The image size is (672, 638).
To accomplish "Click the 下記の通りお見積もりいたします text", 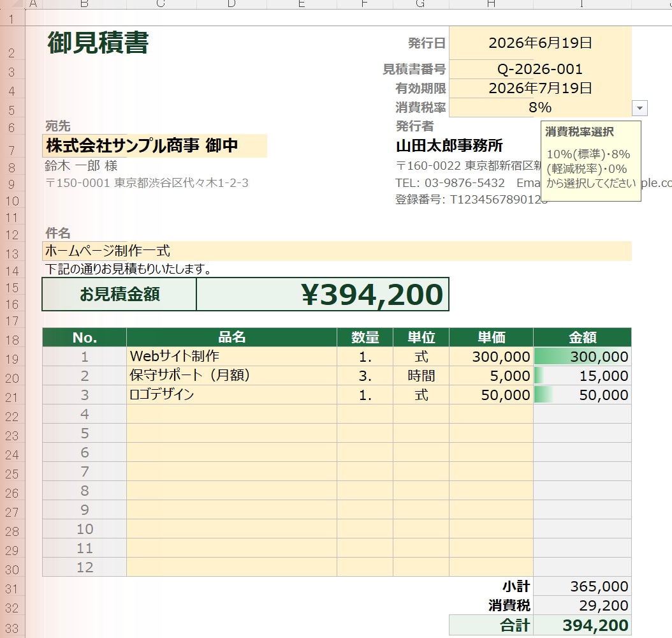I will (x=128, y=269).
